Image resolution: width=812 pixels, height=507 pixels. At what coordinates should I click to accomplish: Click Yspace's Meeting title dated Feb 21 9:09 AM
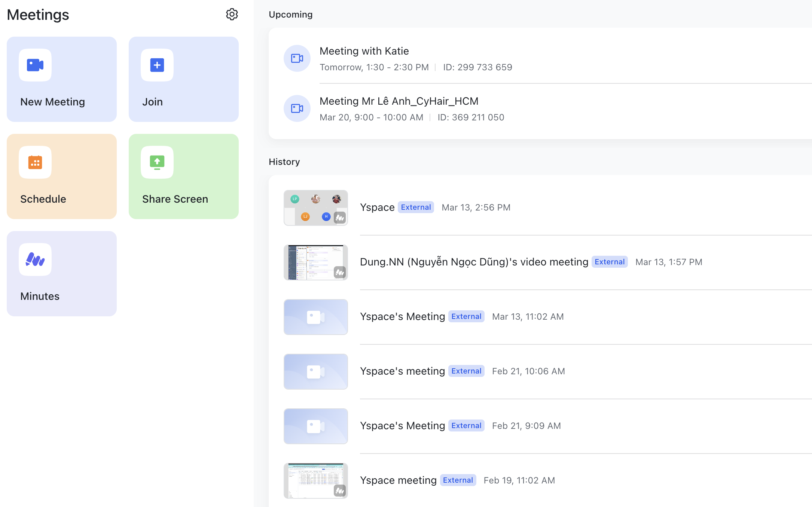402,425
